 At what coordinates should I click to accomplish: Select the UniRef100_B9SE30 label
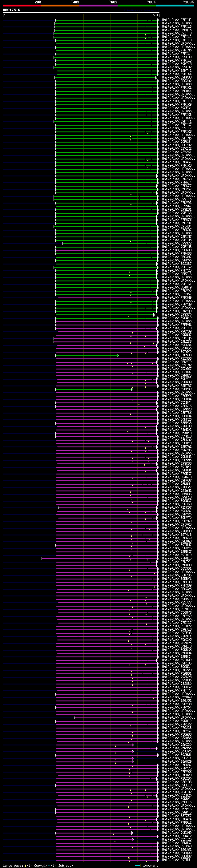click(x=177, y=57)
